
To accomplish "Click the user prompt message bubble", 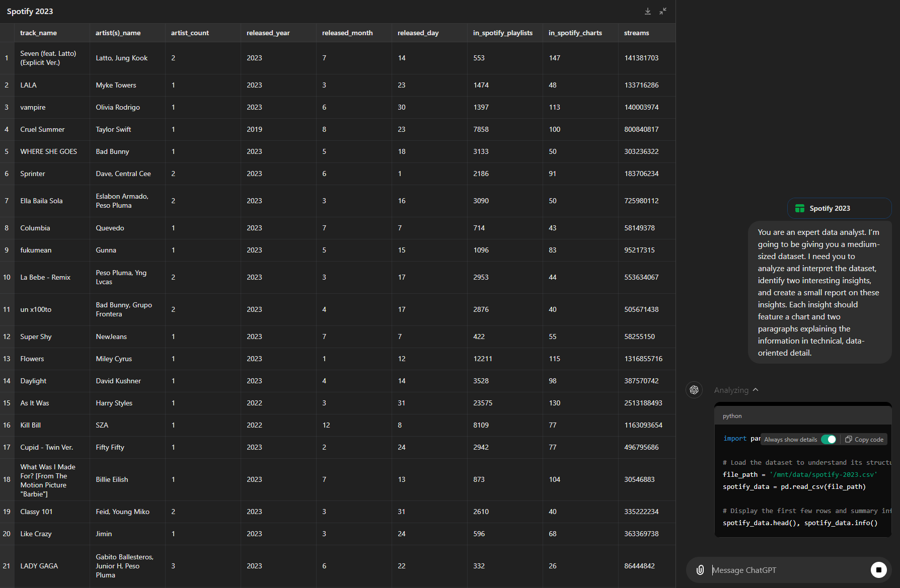I will point(820,292).
